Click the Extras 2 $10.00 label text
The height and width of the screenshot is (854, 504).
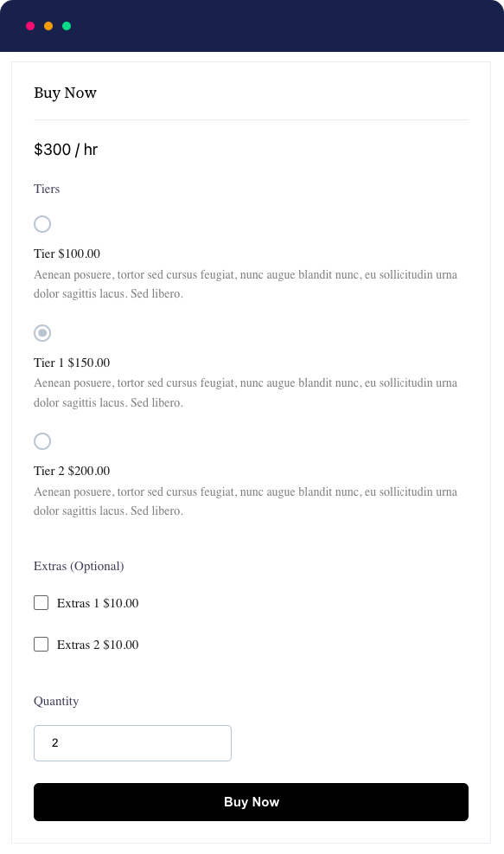(x=97, y=644)
